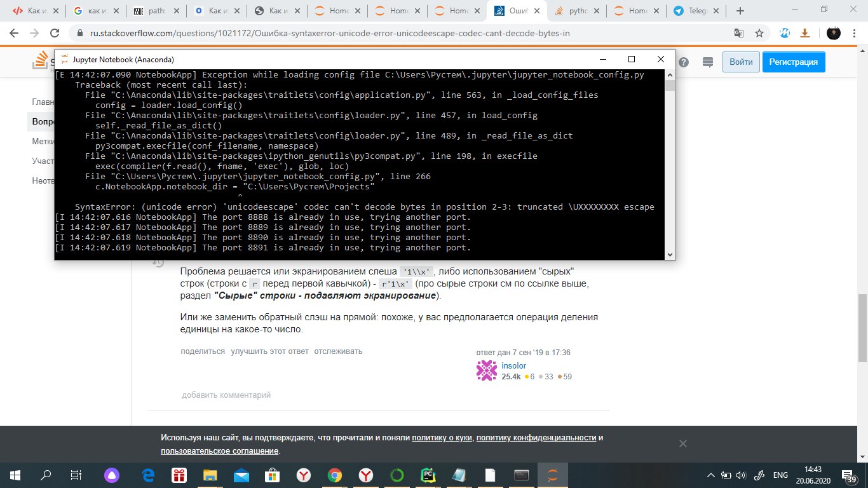Open a new browser tab
868x488 pixels.
740,11
